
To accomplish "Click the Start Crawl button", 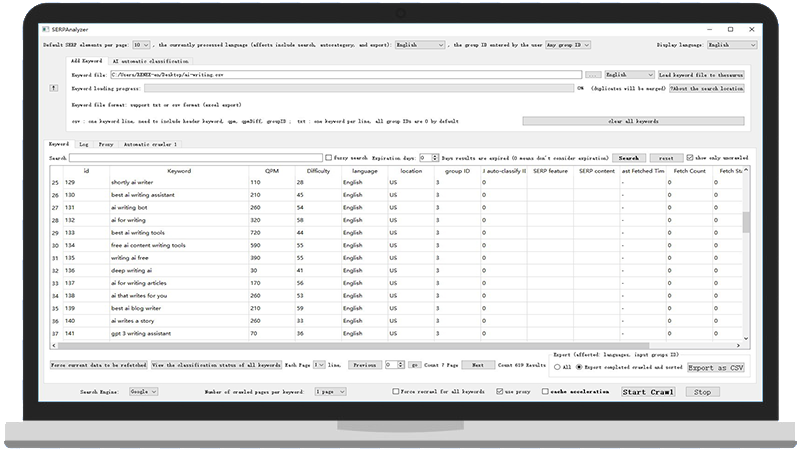I will coord(648,392).
